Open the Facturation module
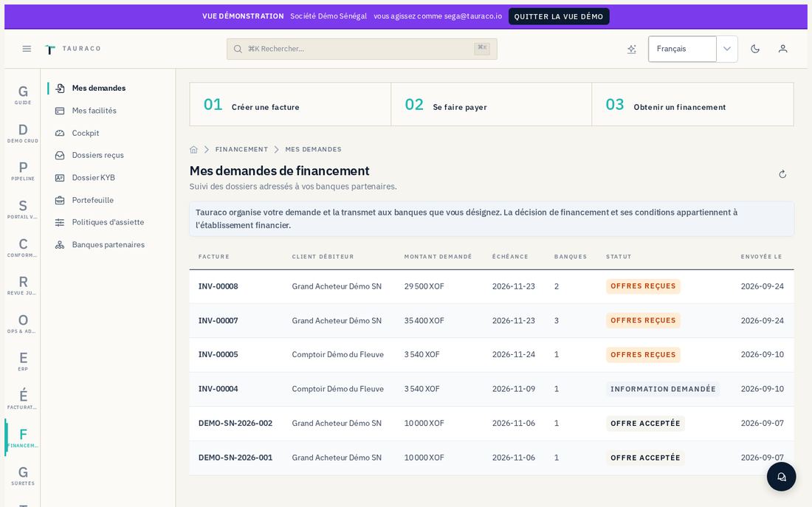The image size is (812, 507). (23, 400)
